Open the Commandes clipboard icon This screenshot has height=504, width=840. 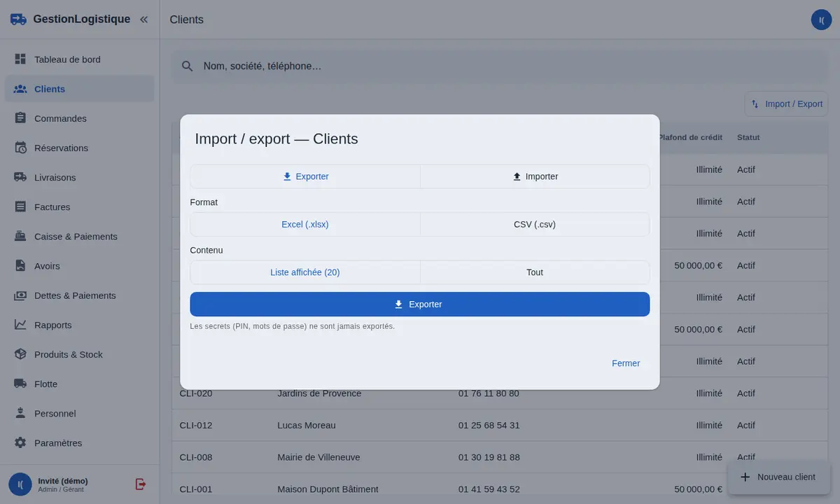(x=20, y=118)
